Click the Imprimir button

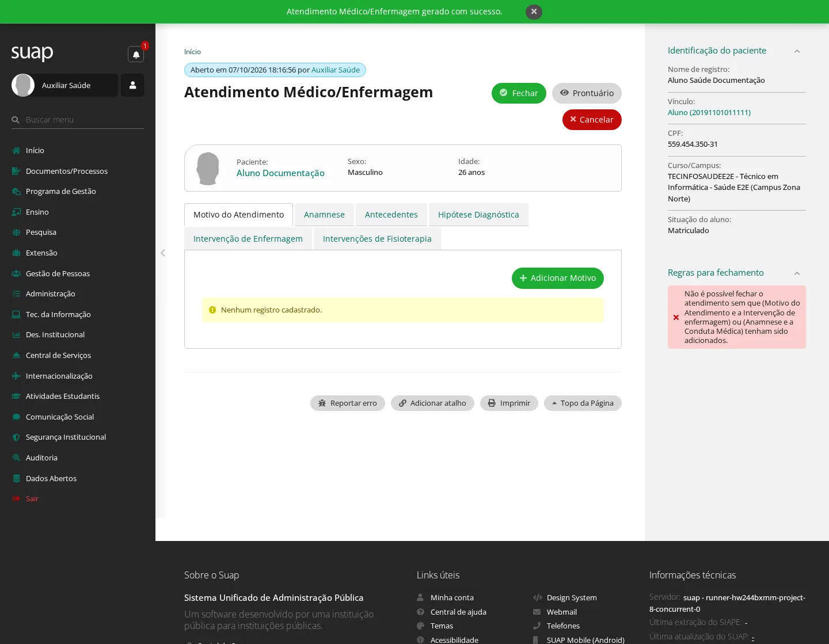509,403
